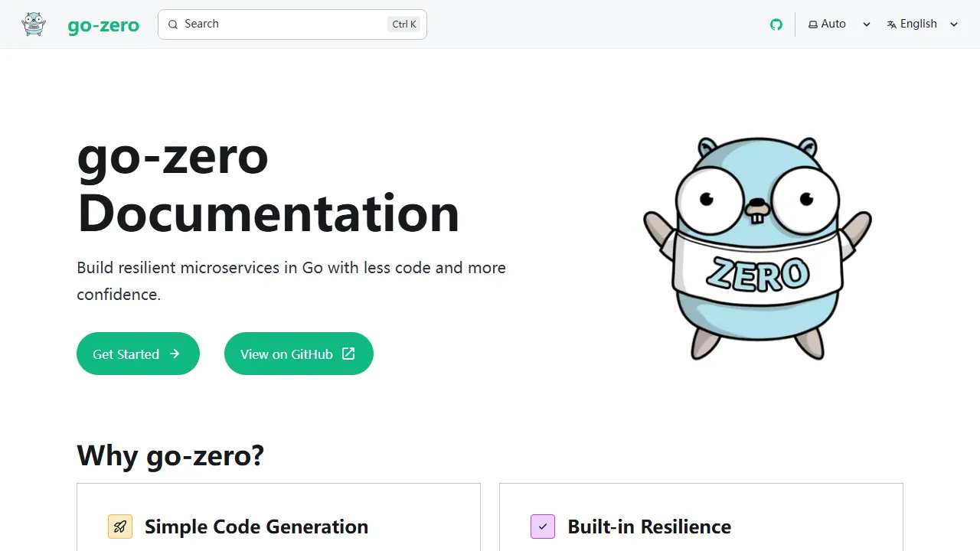This screenshot has height=551, width=980.
Task: Click the go-zero gopher logo icon
Action: click(x=34, y=24)
